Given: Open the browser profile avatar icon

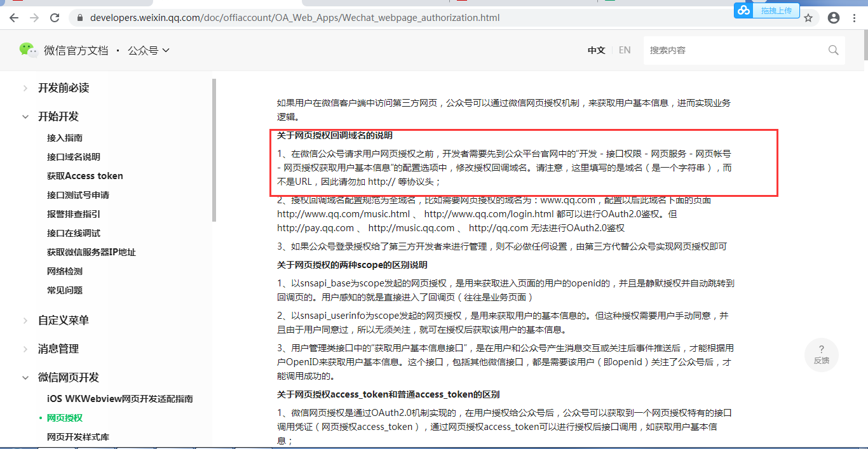Looking at the screenshot, I should [x=834, y=18].
